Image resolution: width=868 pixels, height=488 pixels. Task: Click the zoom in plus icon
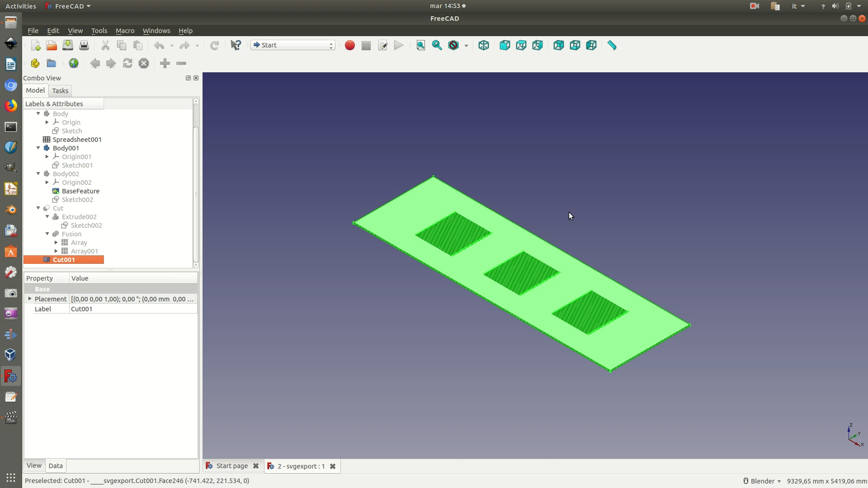[165, 63]
